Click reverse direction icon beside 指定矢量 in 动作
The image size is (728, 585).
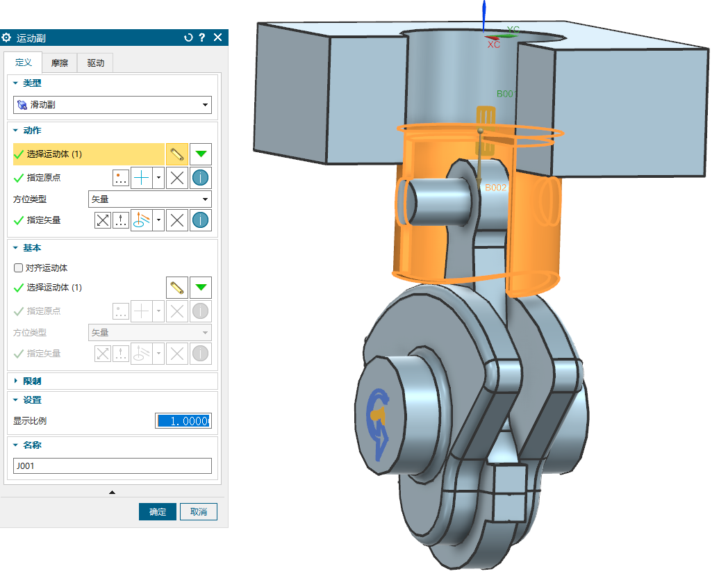coord(103,220)
